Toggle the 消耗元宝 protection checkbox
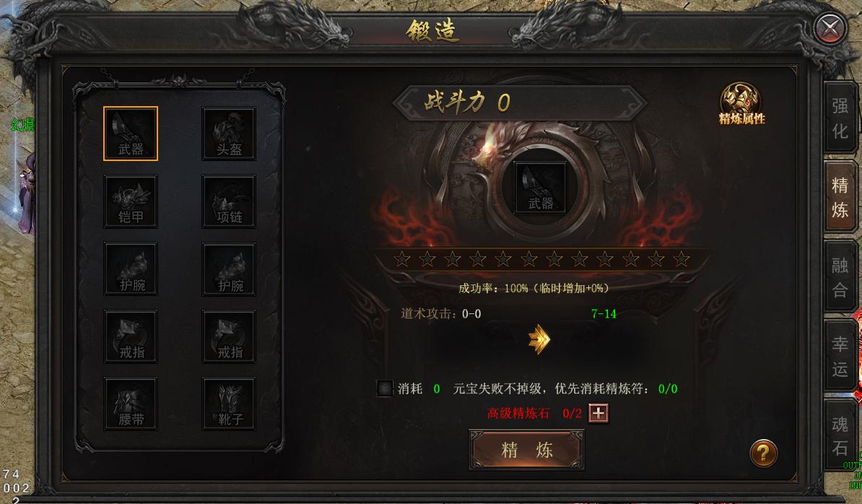The image size is (862, 504). 385,388
